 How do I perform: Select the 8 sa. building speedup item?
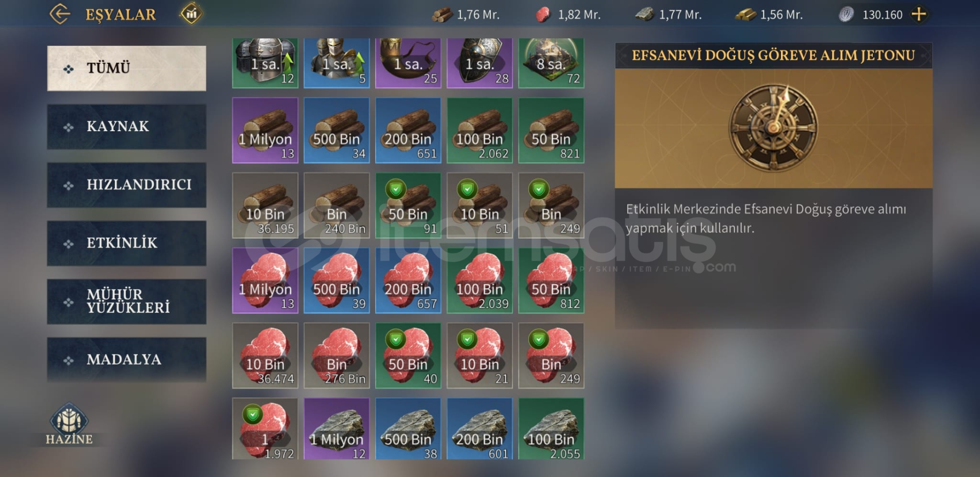pyautogui.click(x=551, y=63)
